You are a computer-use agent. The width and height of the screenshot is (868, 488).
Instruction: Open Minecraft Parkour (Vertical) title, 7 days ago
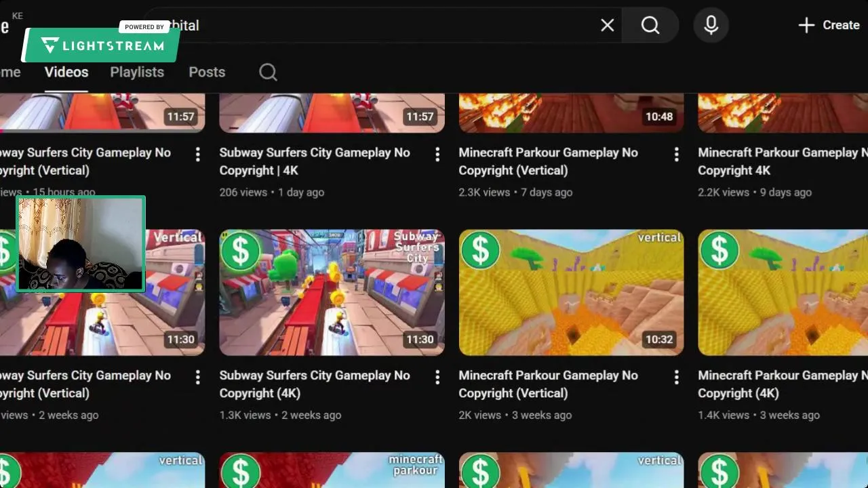[x=548, y=161]
